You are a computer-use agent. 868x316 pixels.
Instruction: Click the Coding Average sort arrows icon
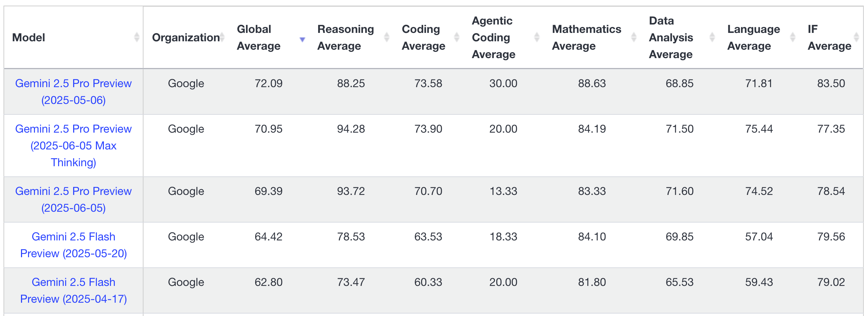[456, 37]
